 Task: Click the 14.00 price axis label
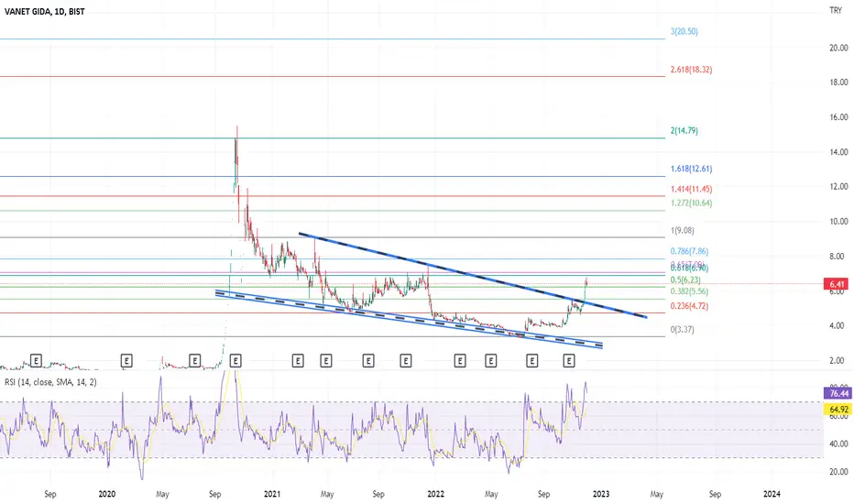click(x=838, y=152)
